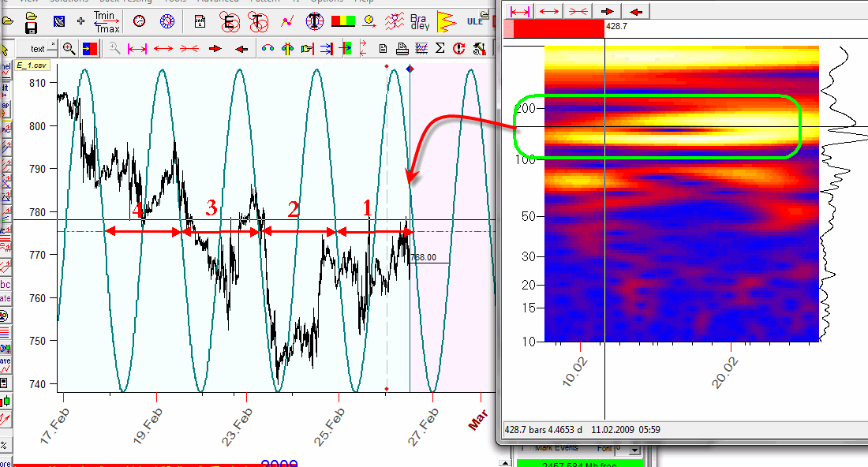Click the Tmin Tmax range button
868x467 pixels.
tap(107, 21)
